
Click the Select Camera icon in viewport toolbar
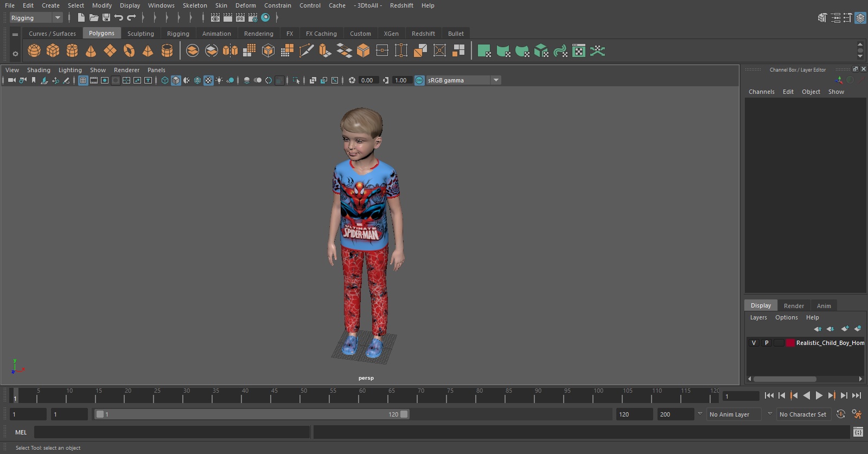click(11, 80)
